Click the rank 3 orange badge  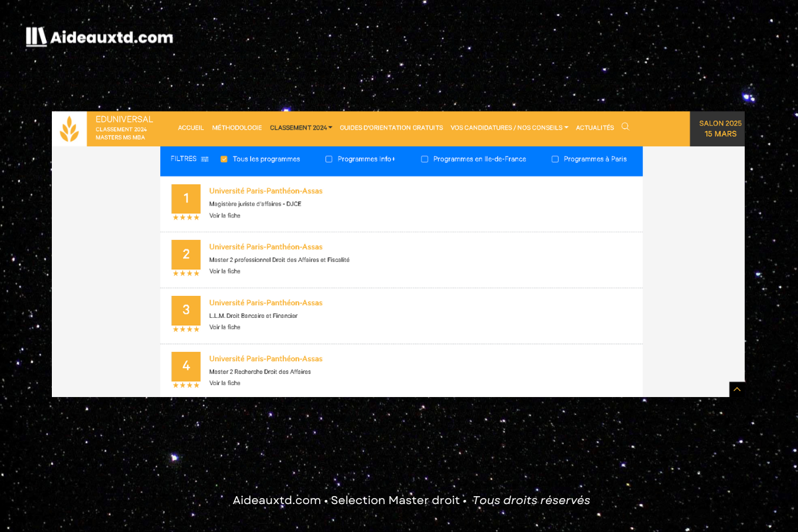pyautogui.click(x=186, y=310)
